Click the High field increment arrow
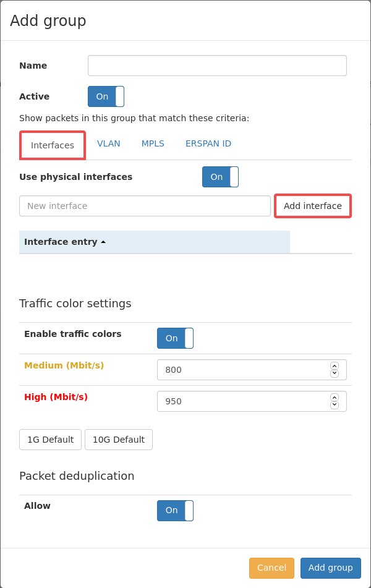The image size is (371, 588). click(335, 397)
